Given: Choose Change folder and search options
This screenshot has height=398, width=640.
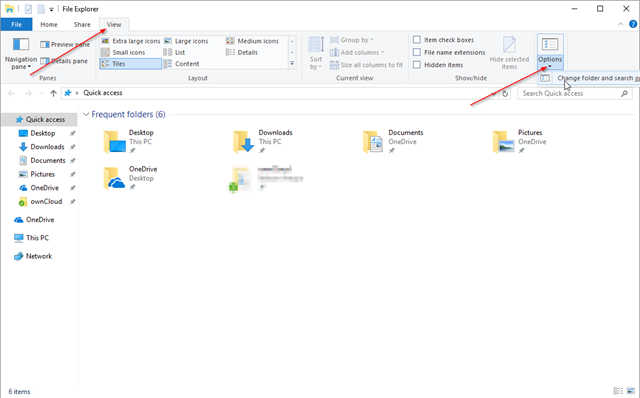Looking at the screenshot, I should tap(590, 78).
